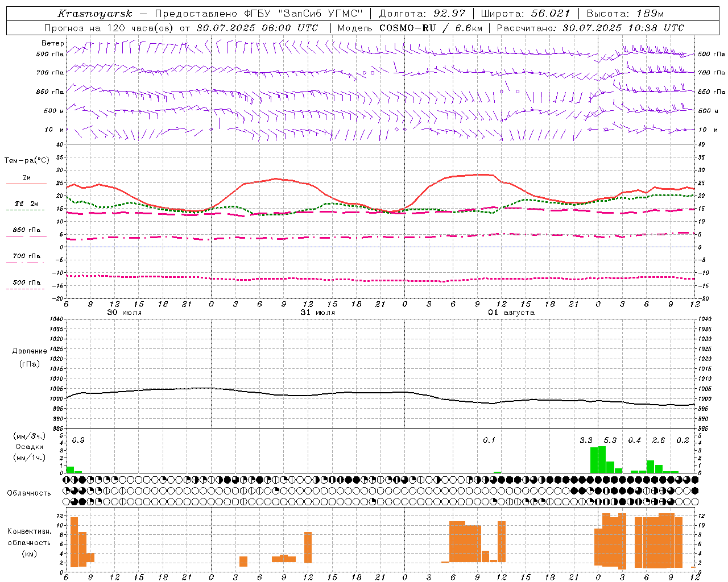
Task: Select the 'Предоставлено ФГБУ "ЗапСиб УГМС"' text
Action: coord(259,14)
